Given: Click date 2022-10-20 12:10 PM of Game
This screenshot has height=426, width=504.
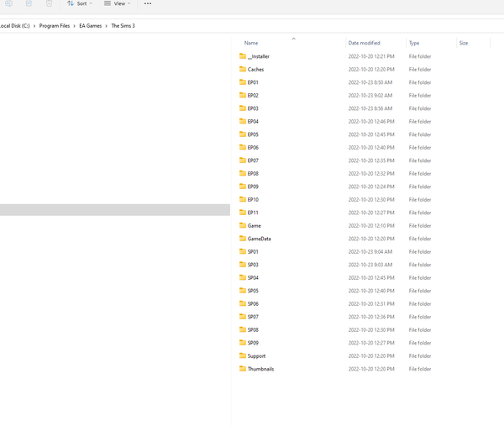Looking at the screenshot, I should coord(371,226).
